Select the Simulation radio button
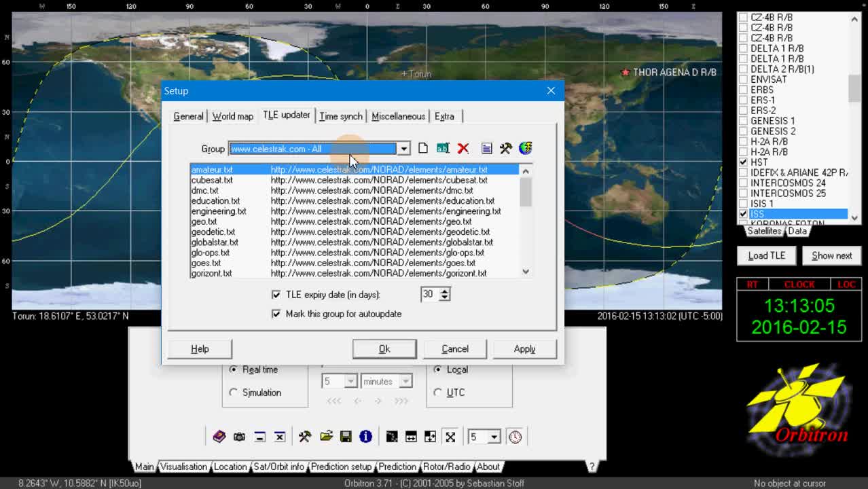868x489 pixels. point(234,393)
